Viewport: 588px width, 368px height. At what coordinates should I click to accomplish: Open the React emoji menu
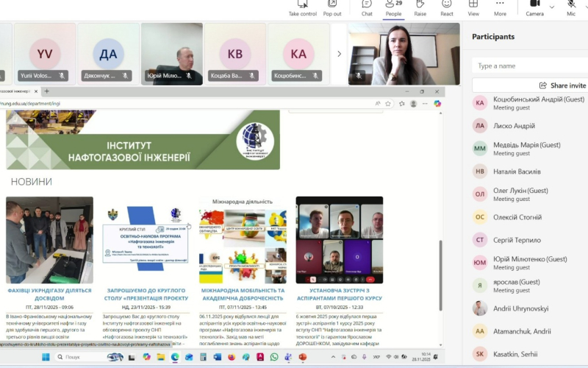[x=447, y=7]
